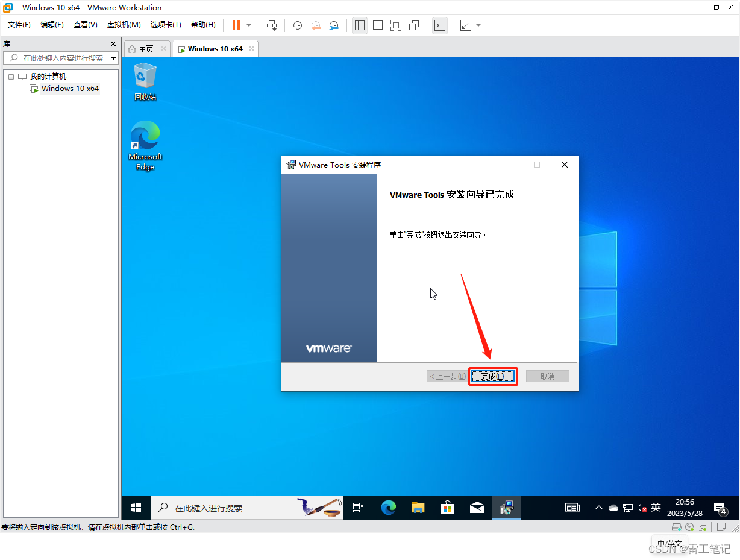Click the send Ctrl+Alt+Del toolbar icon
This screenshot has width=740, height=560.
click(272, 25)
